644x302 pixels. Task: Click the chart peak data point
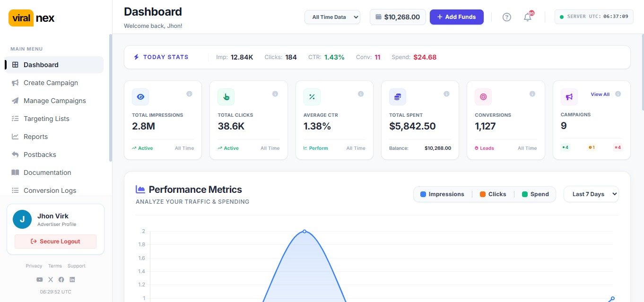[304, 231]
